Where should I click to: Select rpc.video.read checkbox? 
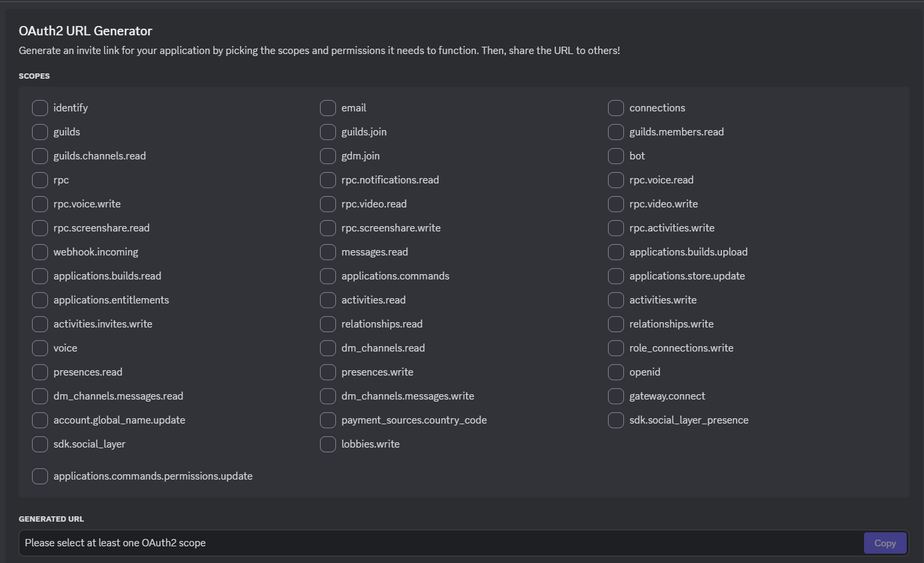point(328,204)
